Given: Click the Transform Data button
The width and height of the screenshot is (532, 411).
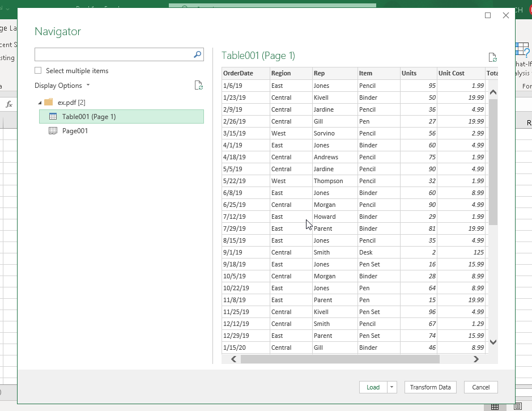Looking at the screenshot, I should tap(430, 387).
